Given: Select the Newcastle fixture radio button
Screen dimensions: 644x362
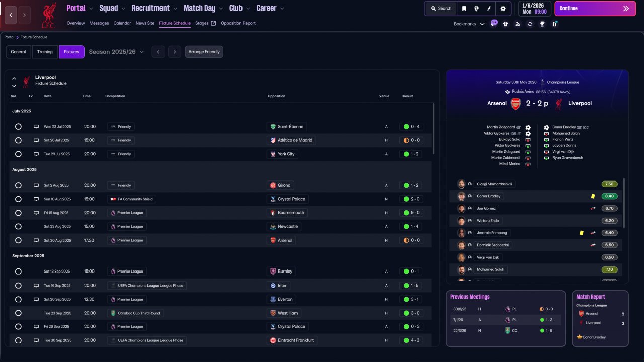Looking at the screenshot, I should tap(18, 227).
